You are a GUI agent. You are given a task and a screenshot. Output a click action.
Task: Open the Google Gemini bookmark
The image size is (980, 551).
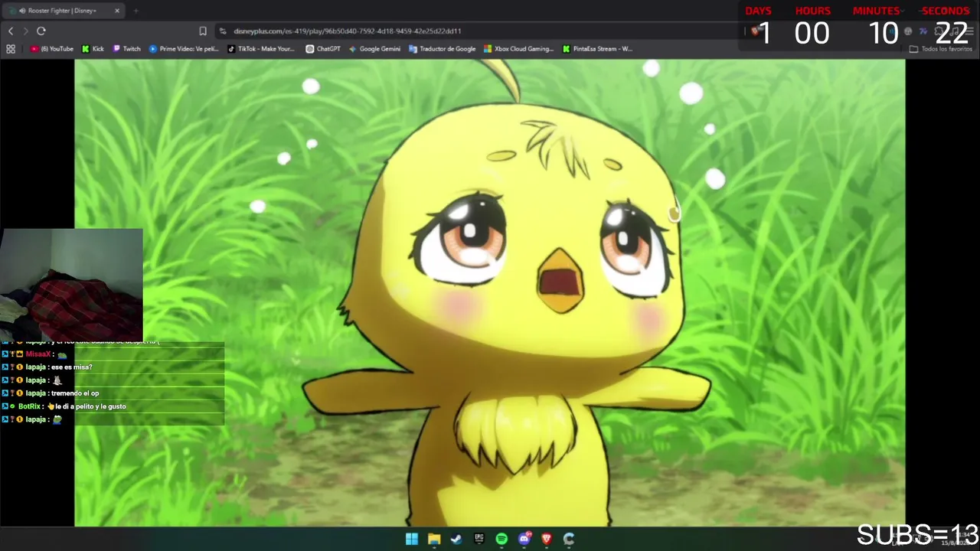click(x=374, y=49)
